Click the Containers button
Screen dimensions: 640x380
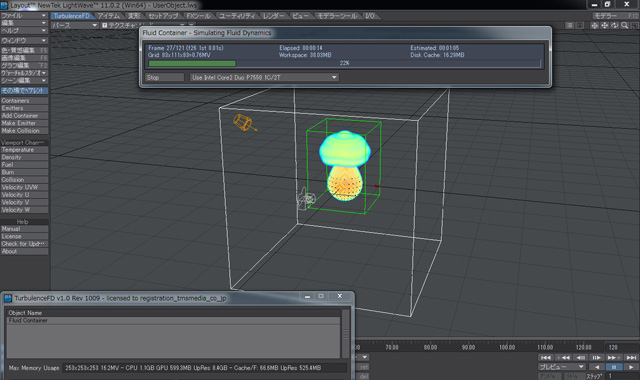(x=24, y=100)
